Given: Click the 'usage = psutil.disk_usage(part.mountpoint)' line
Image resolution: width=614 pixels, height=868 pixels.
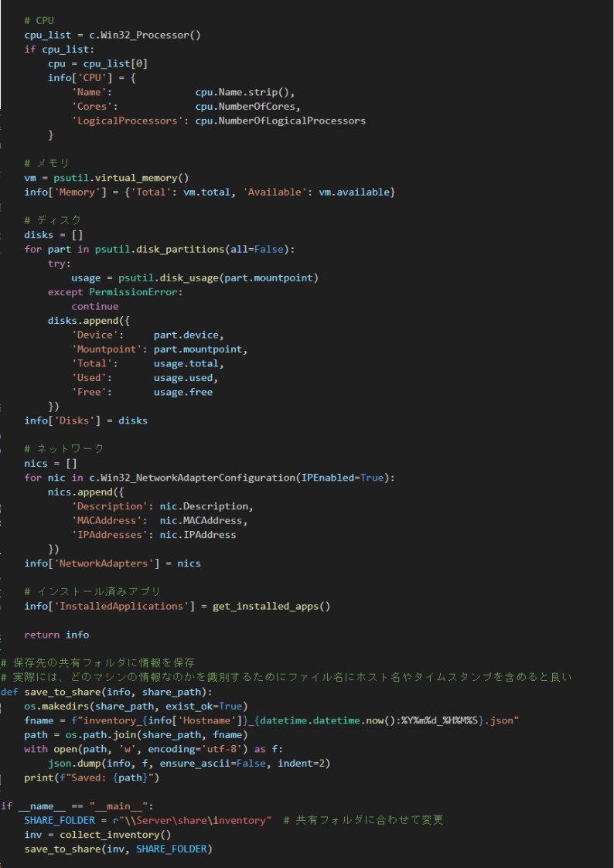Looking at the screenshot, I should pos(195,278).
